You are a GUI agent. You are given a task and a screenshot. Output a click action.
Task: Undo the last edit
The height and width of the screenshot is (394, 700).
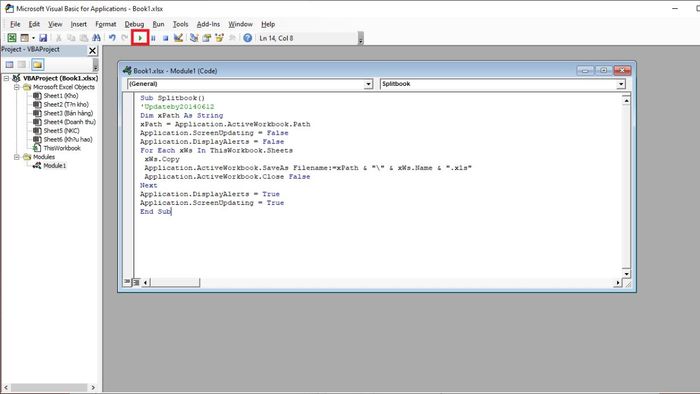112,38
